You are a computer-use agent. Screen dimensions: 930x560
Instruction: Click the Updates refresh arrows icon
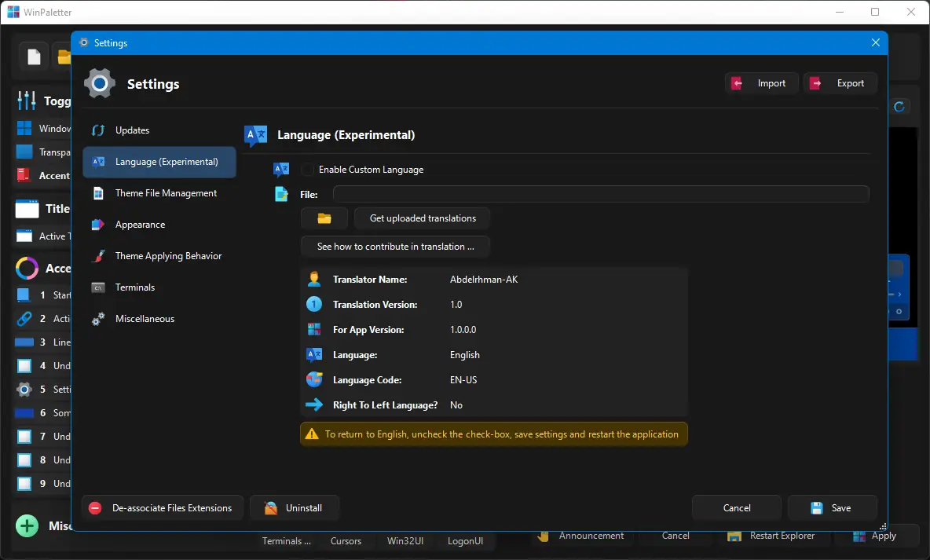point(98,130)
